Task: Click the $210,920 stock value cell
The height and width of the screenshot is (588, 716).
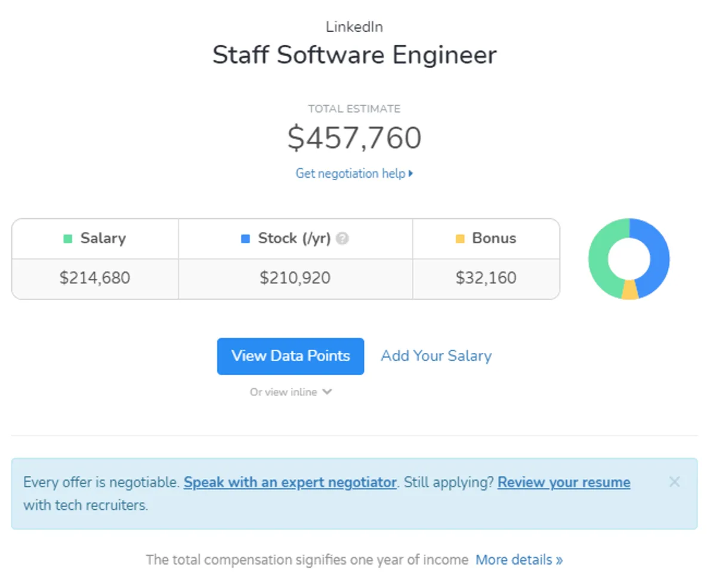Action: [295, 278]
